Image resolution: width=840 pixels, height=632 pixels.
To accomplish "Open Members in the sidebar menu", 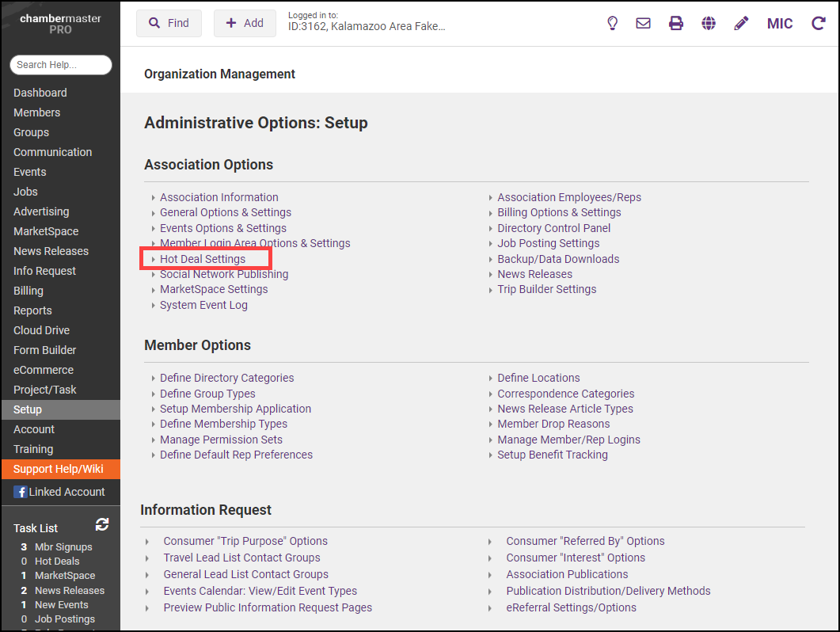I will point(36,112).
